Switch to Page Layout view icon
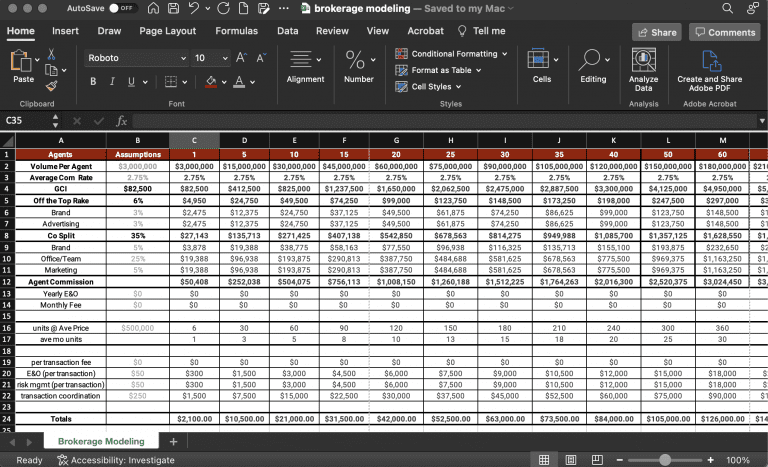The height and width of the screenshot is (467, 768). tap(571, 460)
